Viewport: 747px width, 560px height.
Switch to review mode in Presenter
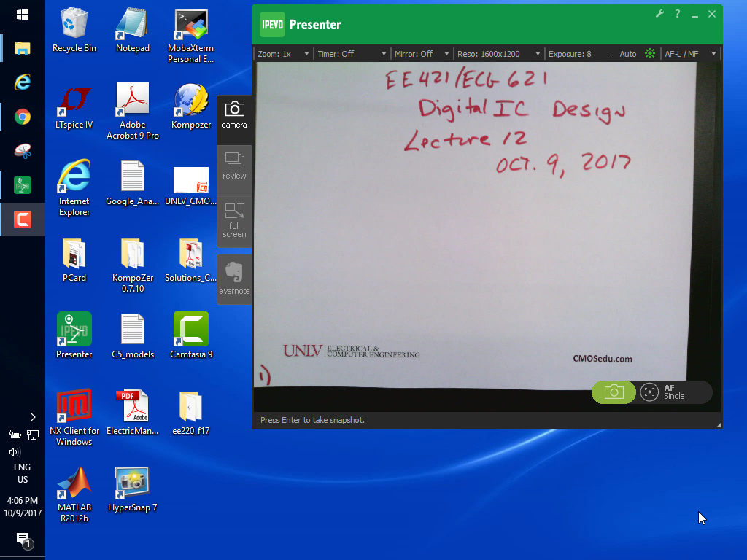coord(234,166)
